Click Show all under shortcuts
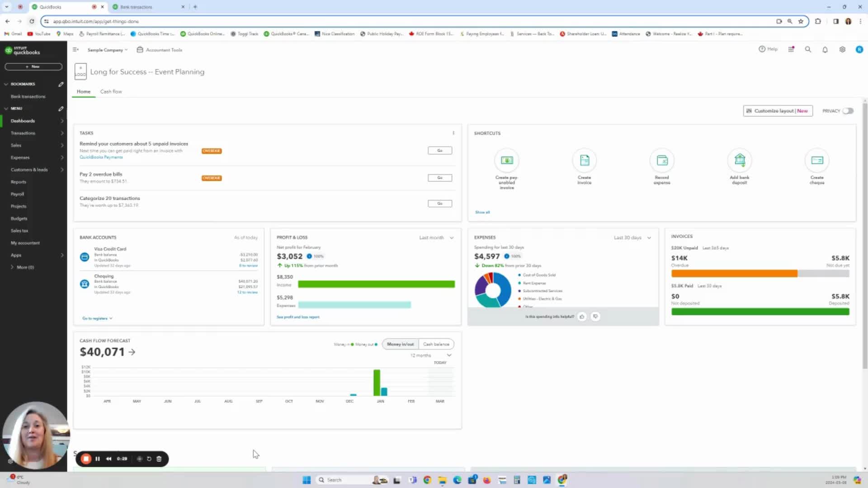Screen dimensions: 868x488 pyautogui.click(x=482, y=212)
